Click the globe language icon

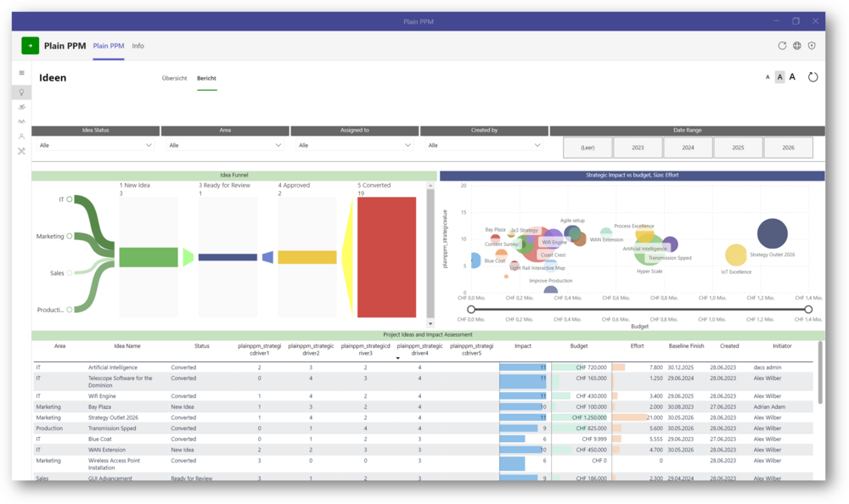[x=797, y=46]
